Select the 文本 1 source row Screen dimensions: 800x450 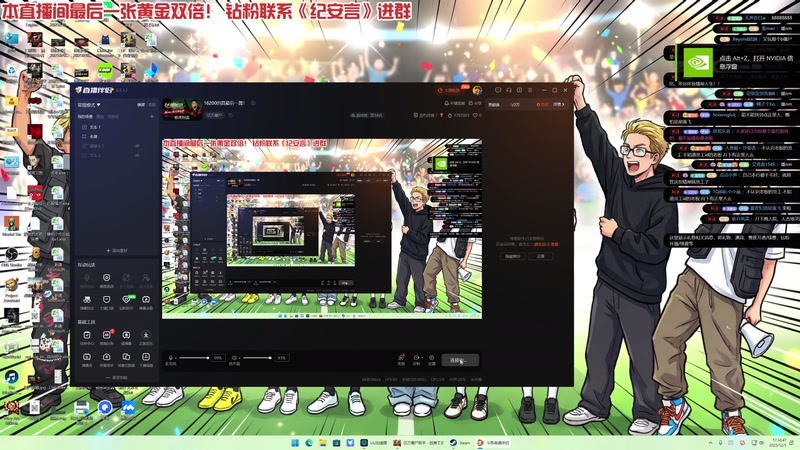click(117, 127)
